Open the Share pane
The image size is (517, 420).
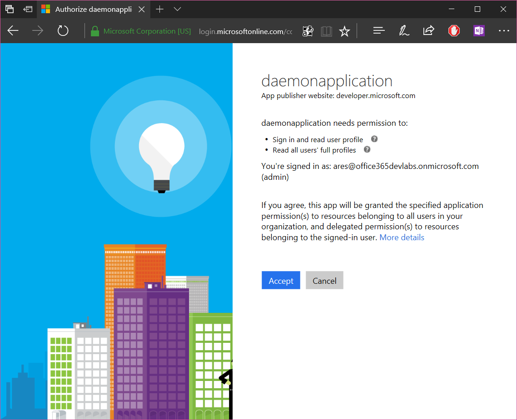click(428, 30)
